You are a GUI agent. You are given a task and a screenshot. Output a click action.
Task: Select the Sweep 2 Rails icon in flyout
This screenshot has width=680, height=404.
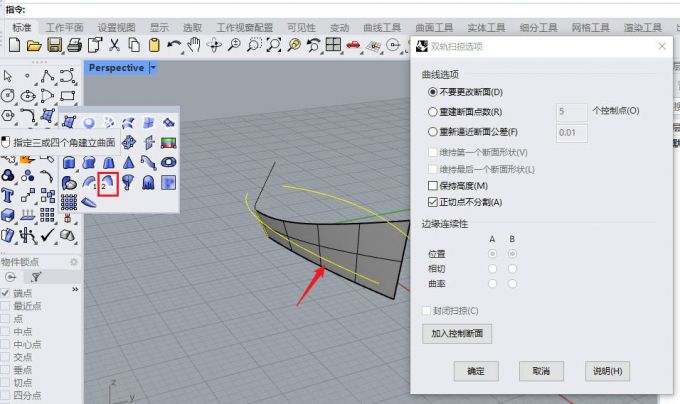pyautogui.click(x=108, y=183)
